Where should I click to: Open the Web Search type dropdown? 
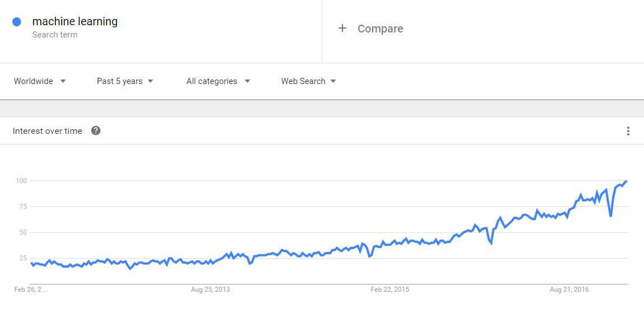[308, 81]
